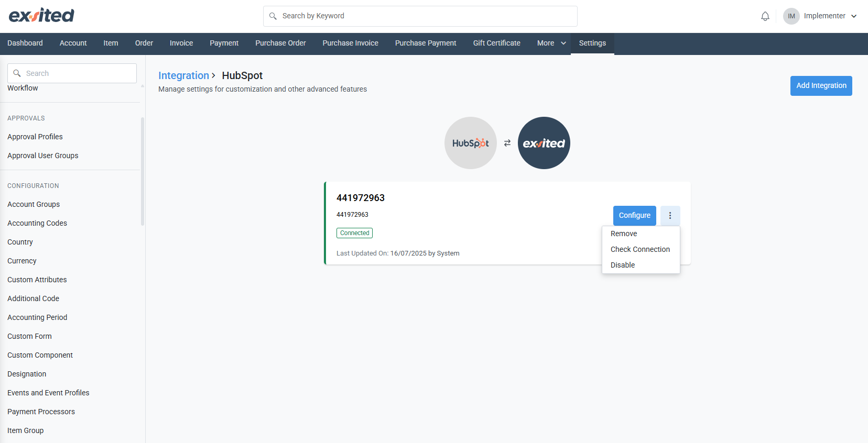The image size is (868, 443).
Task: Open Approval User Groups settings
Action: click(x=43, y=156)
